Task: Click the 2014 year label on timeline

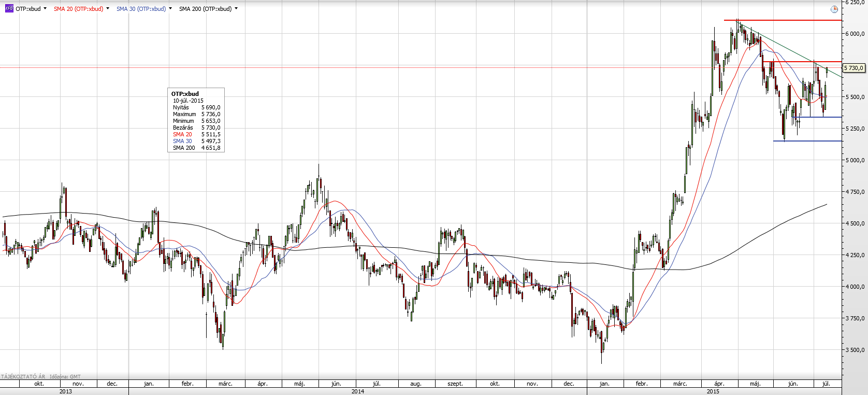Action: pos(357,391)
